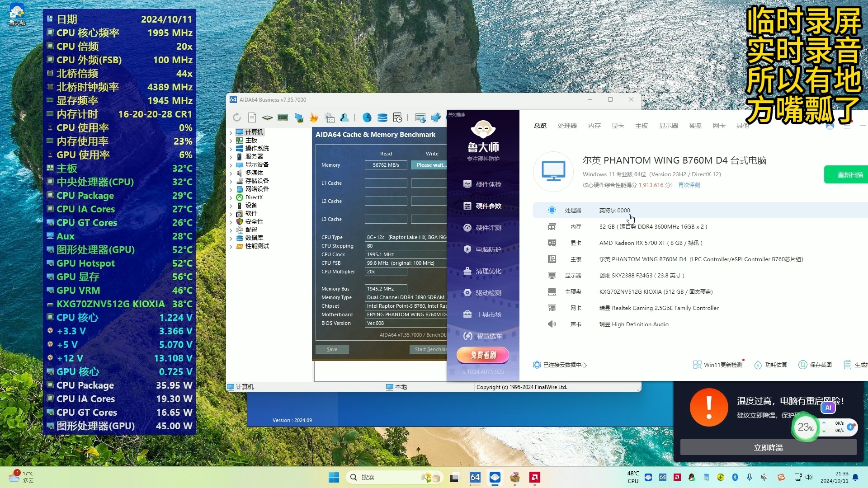
Task: Click the AMD software taskbar icon
Action: point(535,477)
